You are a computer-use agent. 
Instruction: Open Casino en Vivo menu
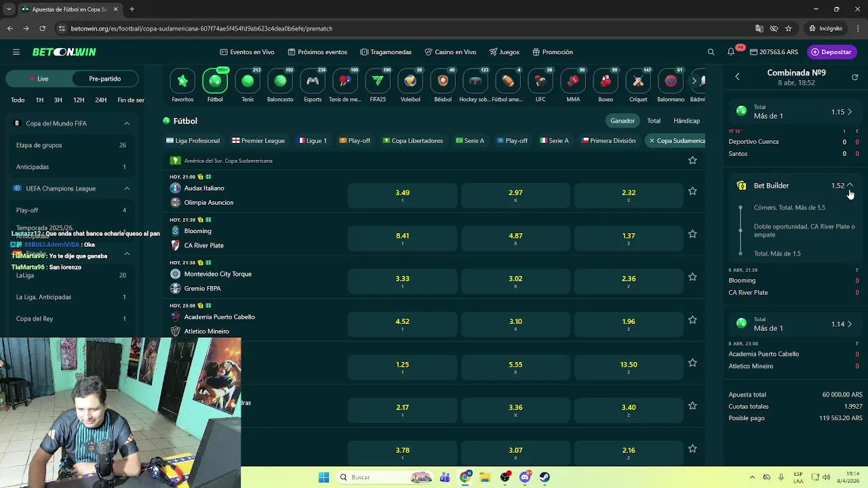pos(450,52)
